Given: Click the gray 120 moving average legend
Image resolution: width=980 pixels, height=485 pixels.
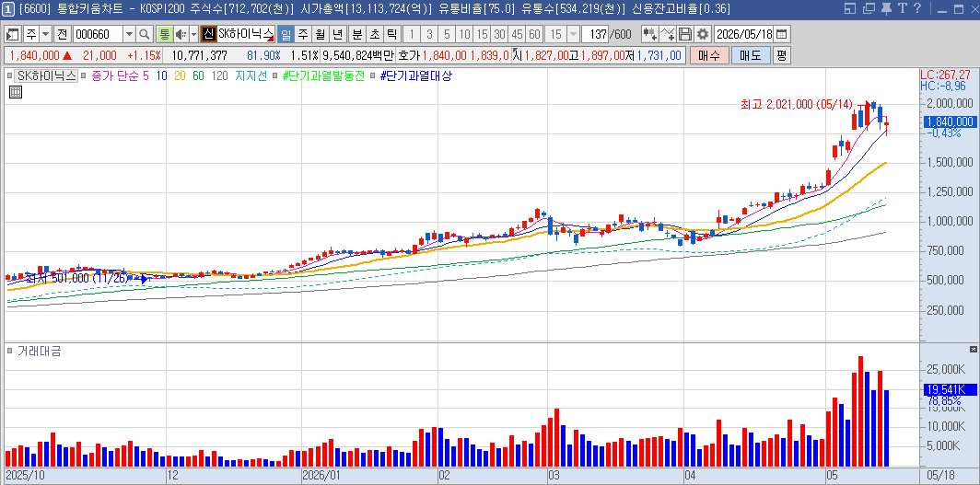Looking at the screenshot, I should (x=219, y=76).
